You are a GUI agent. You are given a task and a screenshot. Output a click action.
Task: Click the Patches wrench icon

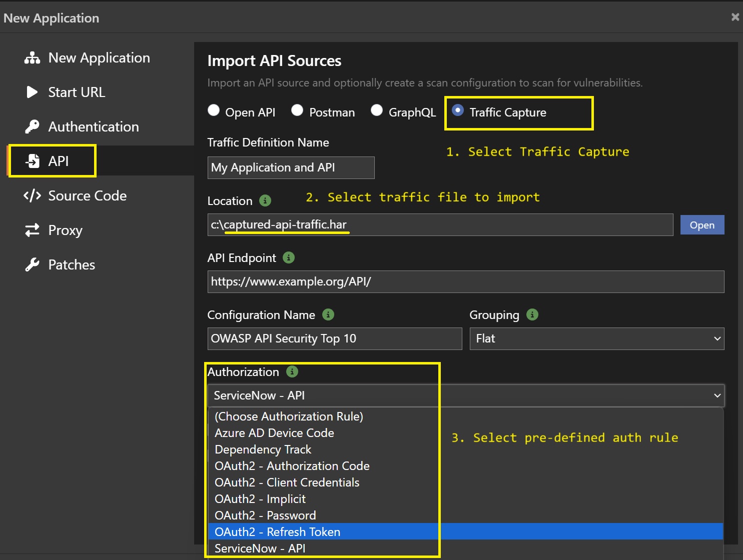[x=32, y=264]
